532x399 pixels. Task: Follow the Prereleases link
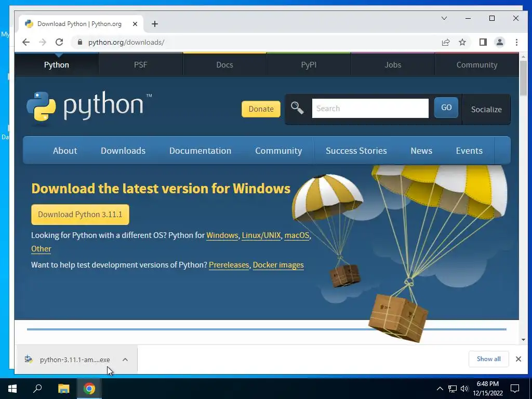point(229,264)
